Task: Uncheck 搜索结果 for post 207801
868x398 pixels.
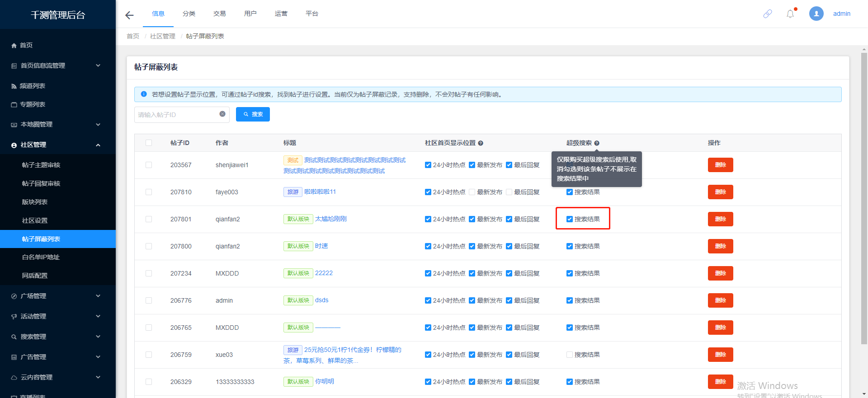Action: click(x=570, y=219)
